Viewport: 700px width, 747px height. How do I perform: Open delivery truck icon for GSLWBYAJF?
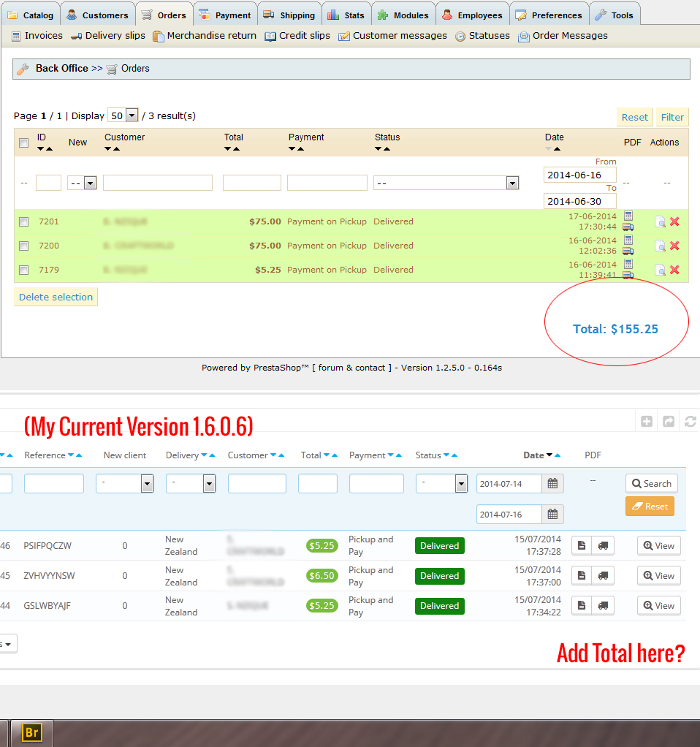[x=603, y=606]
